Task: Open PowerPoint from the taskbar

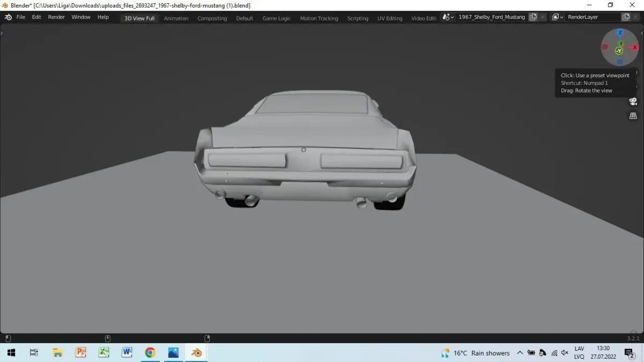Action: (80, 353)
